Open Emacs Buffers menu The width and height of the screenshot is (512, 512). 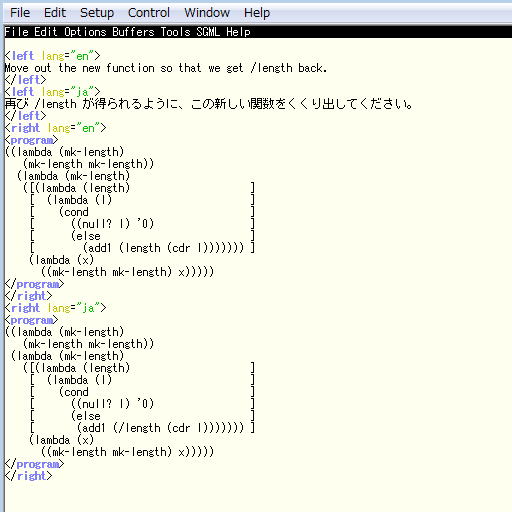pos(133,32)
